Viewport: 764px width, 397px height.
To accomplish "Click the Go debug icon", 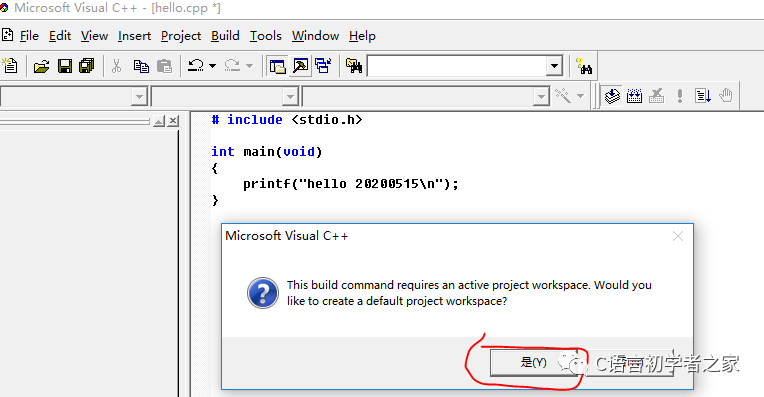I will coord(703,95).
